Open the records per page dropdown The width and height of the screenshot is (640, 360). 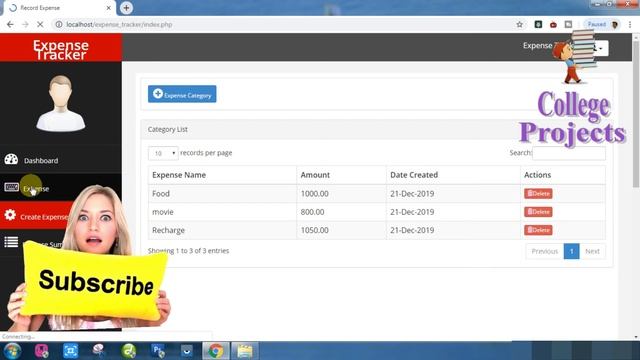(x=163, y=153)
